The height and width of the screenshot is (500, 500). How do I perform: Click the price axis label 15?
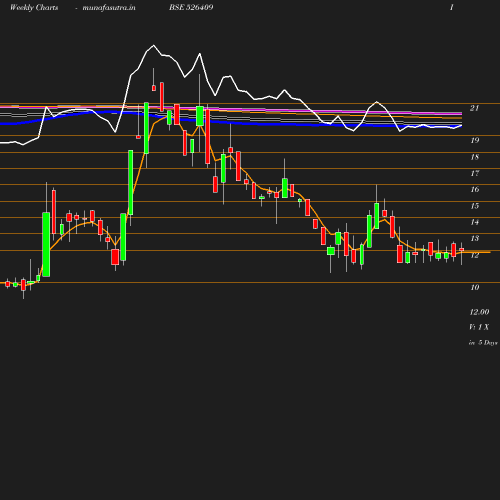(475, 206)
